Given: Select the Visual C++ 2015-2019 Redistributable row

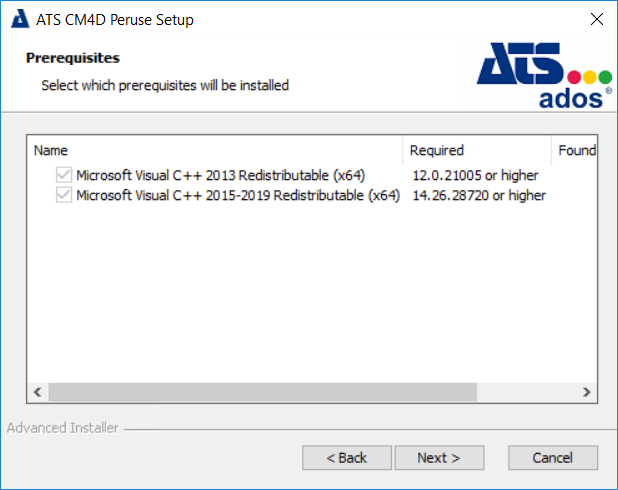Looking at the screenshot, I should tap(238, 196).
